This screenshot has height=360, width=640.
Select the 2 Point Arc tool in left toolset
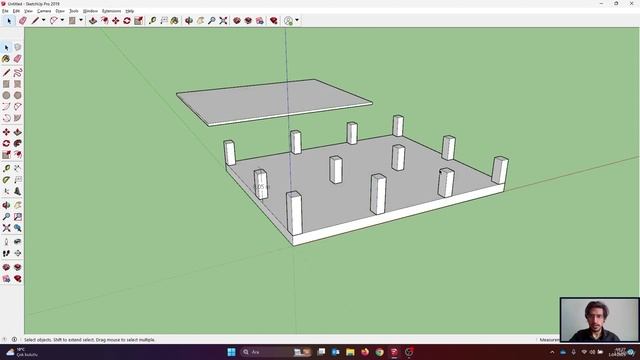(18, 107)
